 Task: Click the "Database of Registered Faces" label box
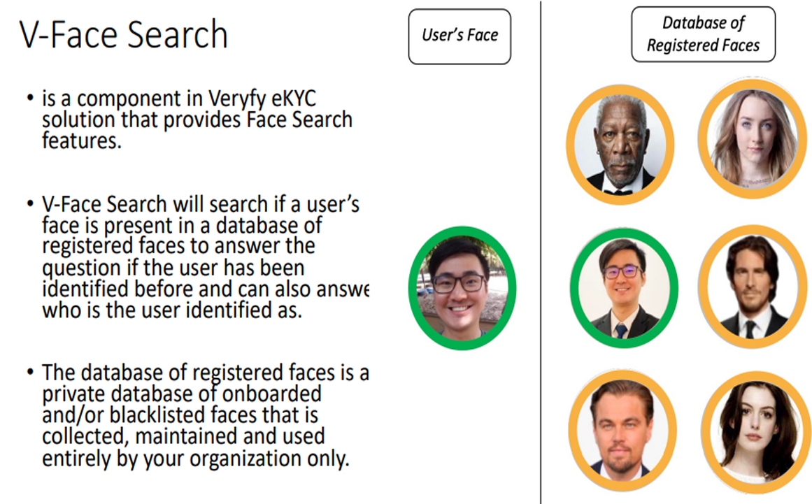point(703,34)
